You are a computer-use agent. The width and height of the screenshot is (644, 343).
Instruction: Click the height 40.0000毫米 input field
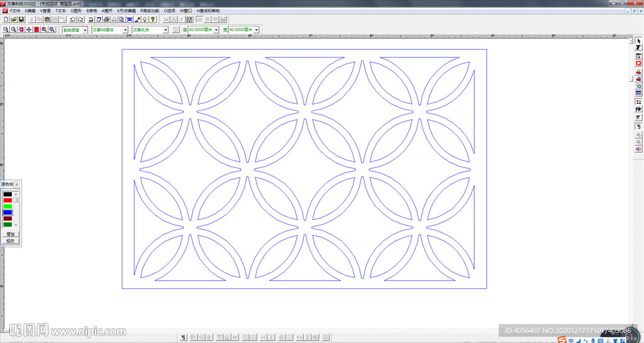[201, 30]
